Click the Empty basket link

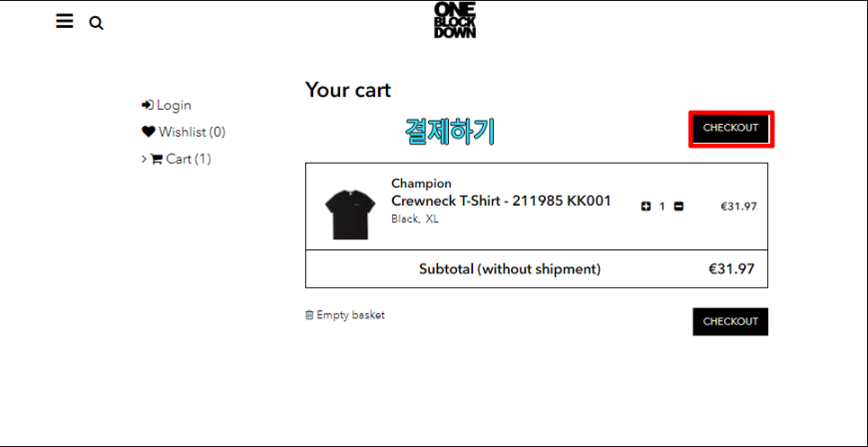click(350, 314)
